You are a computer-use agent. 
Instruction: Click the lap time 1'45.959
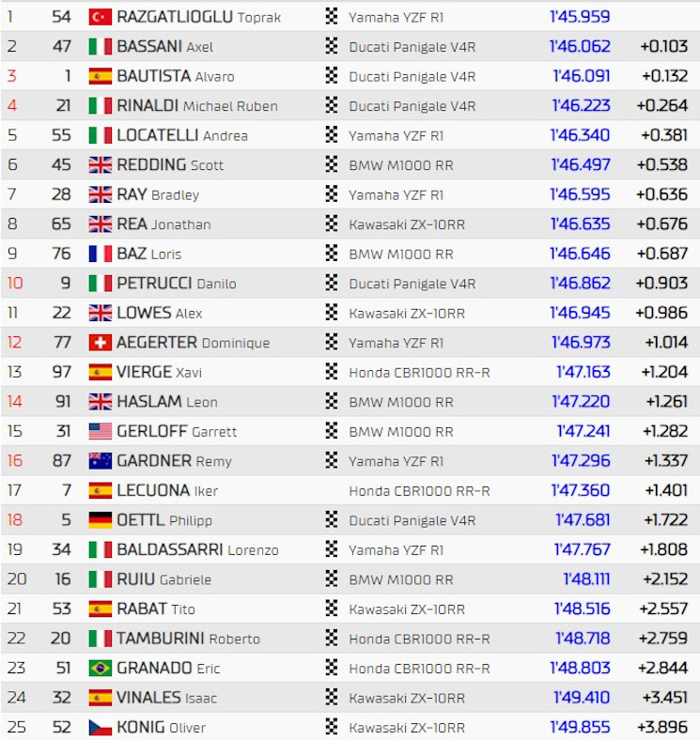coord(580,17)
